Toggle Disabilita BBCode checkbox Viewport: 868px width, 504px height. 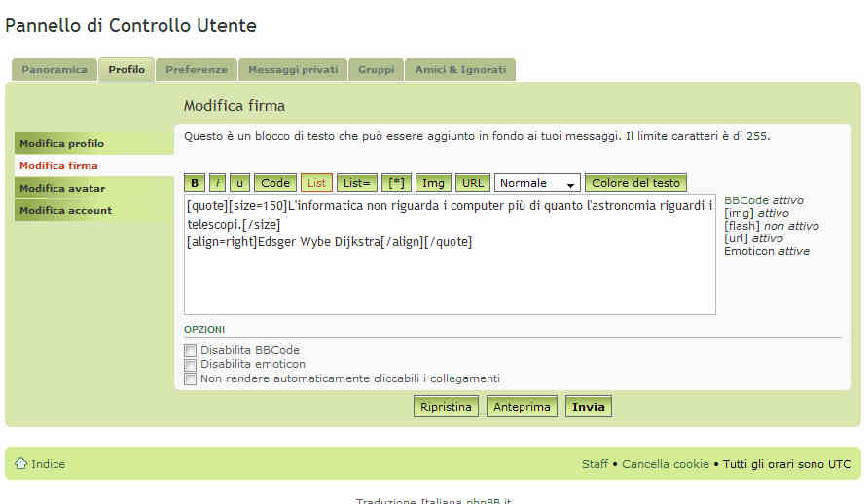coord(190,350)
